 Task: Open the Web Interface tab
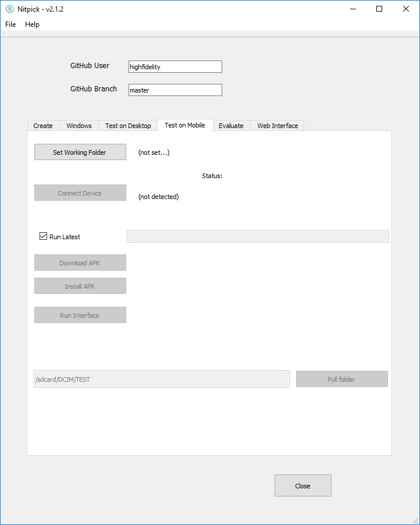pyautogui.click(x=277, y=126)
